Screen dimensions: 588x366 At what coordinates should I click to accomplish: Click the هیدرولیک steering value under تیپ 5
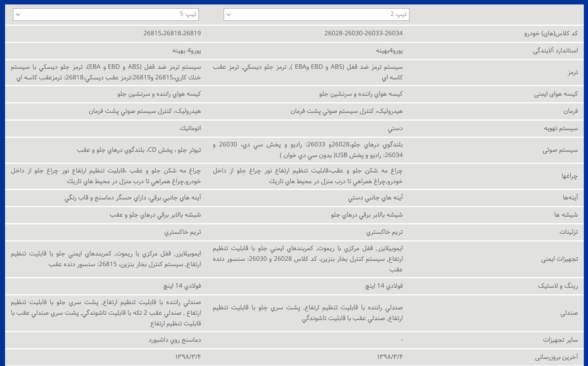tap(145, 111)
